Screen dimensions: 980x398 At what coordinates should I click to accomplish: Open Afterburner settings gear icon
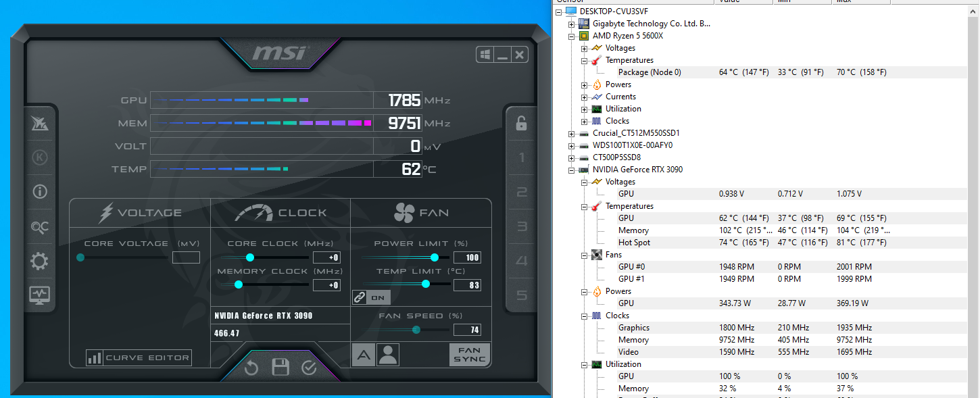pos(40,261)
